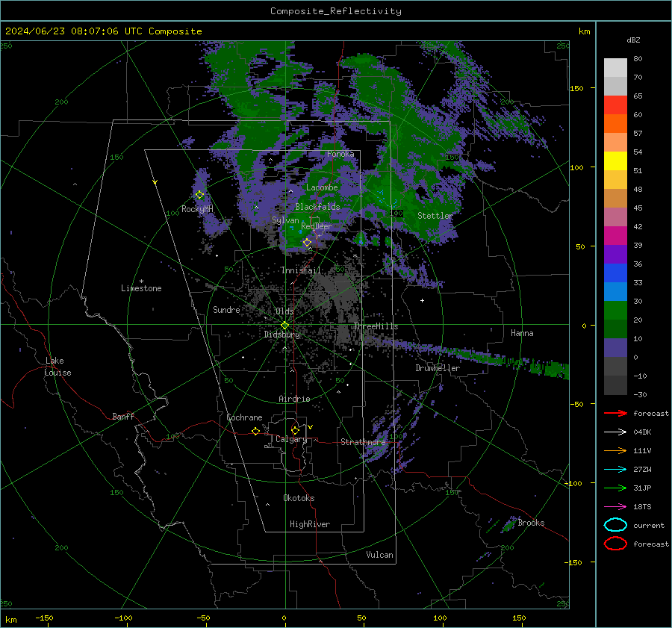This screenshot has height=628, width=672.
Task: Click the Drumheller label
Action: pos(438,368)
